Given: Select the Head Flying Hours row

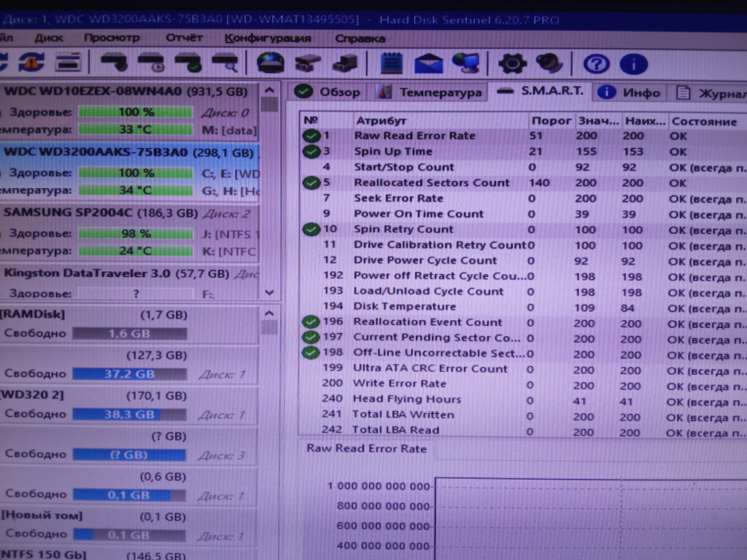Looking at the screenshot, I should [x=522, y=400].
